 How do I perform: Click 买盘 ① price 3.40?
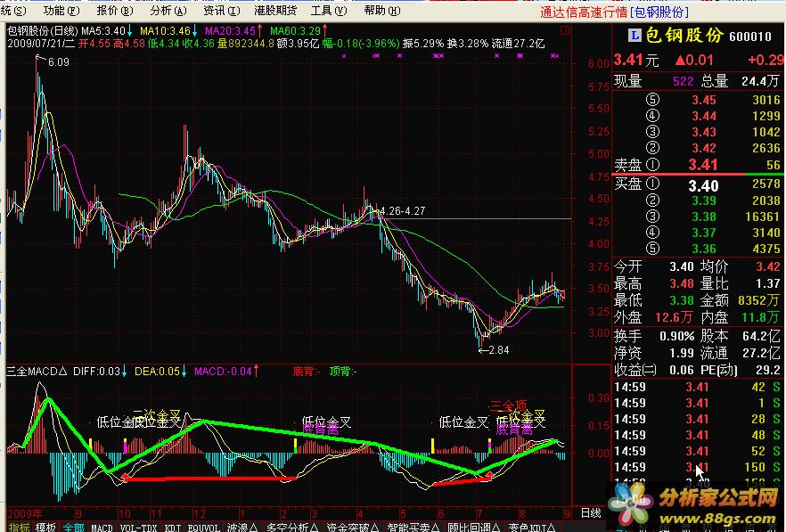703,186
